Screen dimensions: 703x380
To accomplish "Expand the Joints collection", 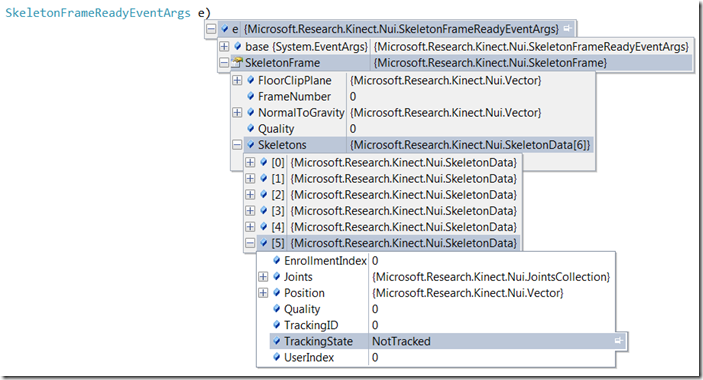I will tap(263, 277).
